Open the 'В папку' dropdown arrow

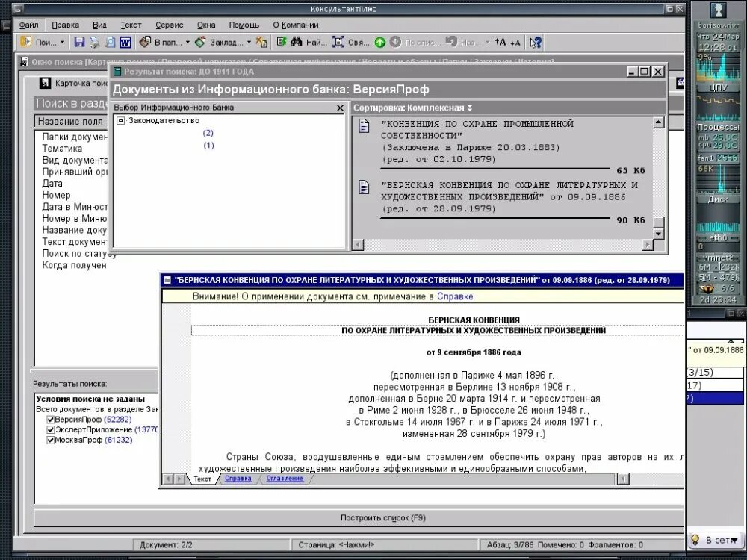[x=187, y=43]
